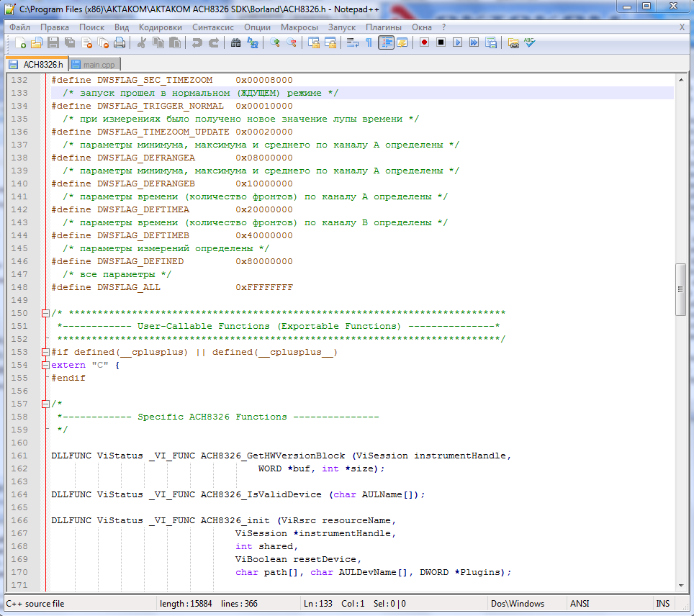Toggle show all characters pilcrow icon
Image resolution: width=694 pixels, height=616 pixels.
(369, 42)
